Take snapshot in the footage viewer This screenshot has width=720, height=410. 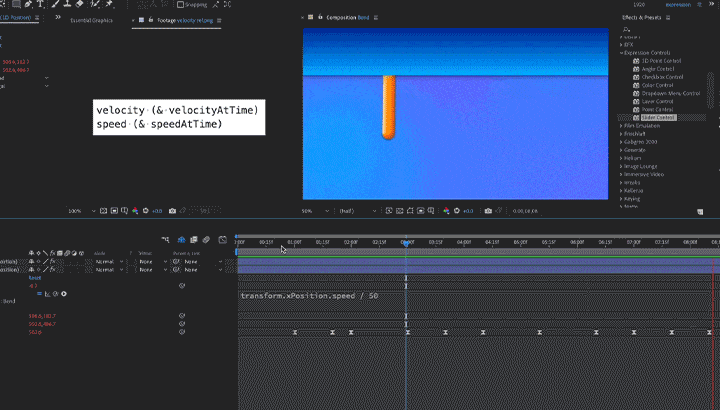pyautogui.click(x=172, y=211)
